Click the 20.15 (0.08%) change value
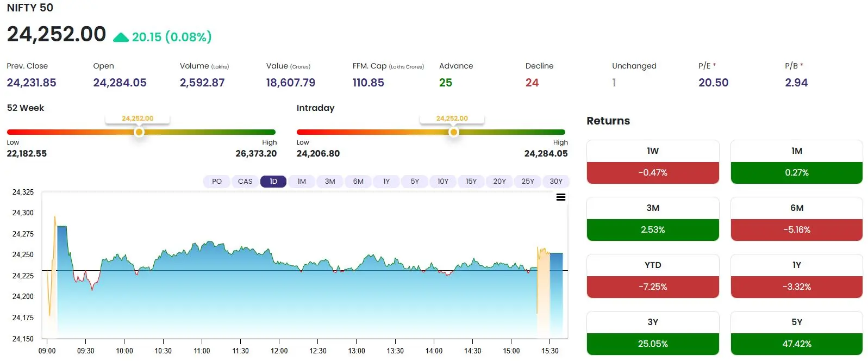 172,37
